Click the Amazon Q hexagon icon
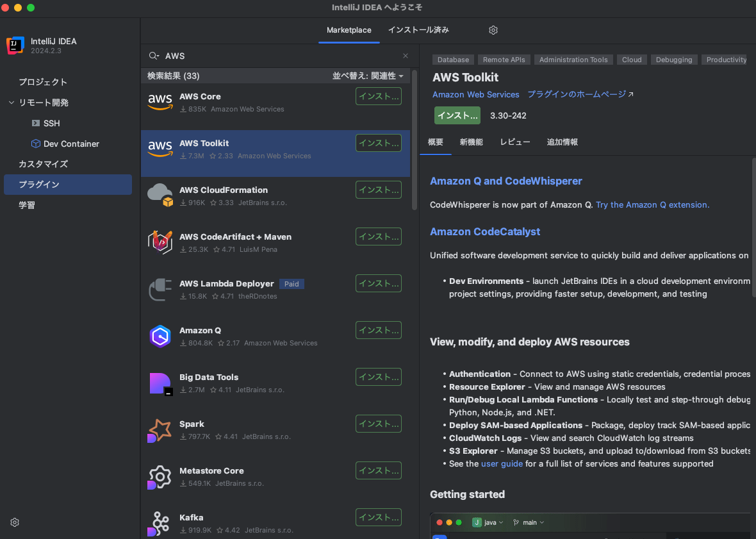The image size is (756, 539). pyautogui.click(x=160, y=336)
